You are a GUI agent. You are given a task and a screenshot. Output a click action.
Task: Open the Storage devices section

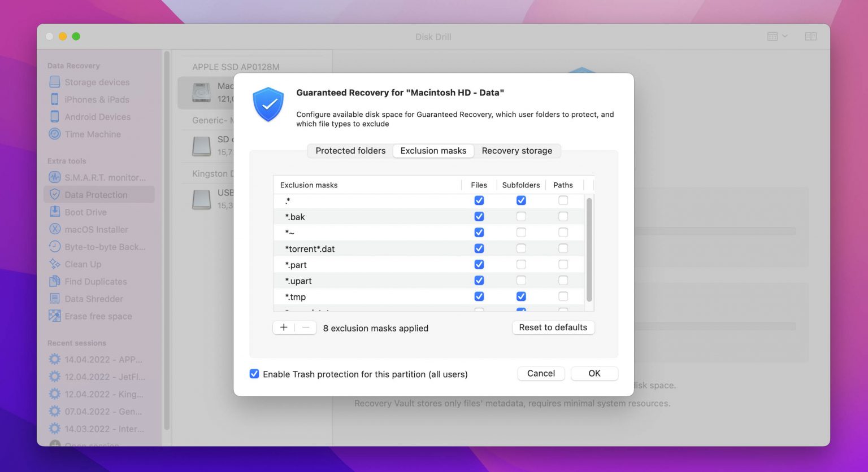pos(96,82)
